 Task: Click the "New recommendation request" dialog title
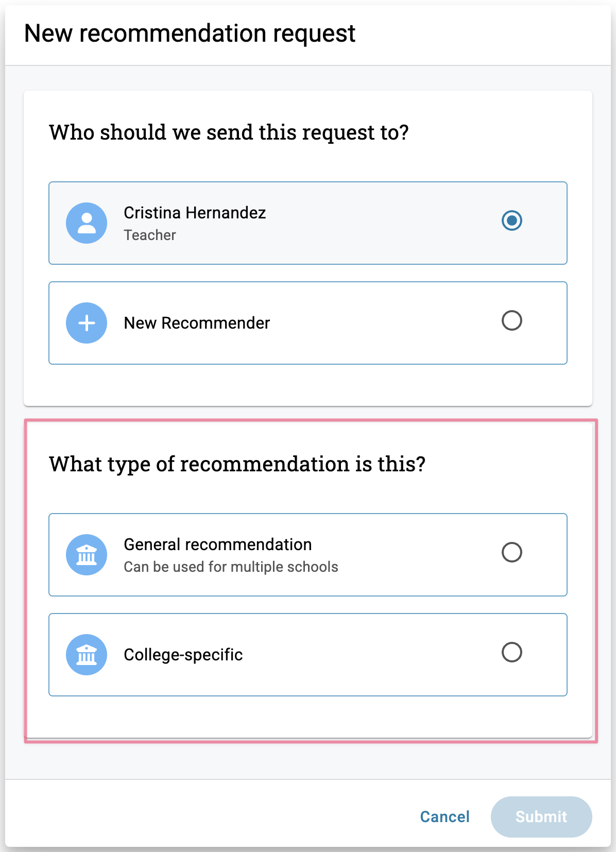pyautogui.click(x=190, y=33)
